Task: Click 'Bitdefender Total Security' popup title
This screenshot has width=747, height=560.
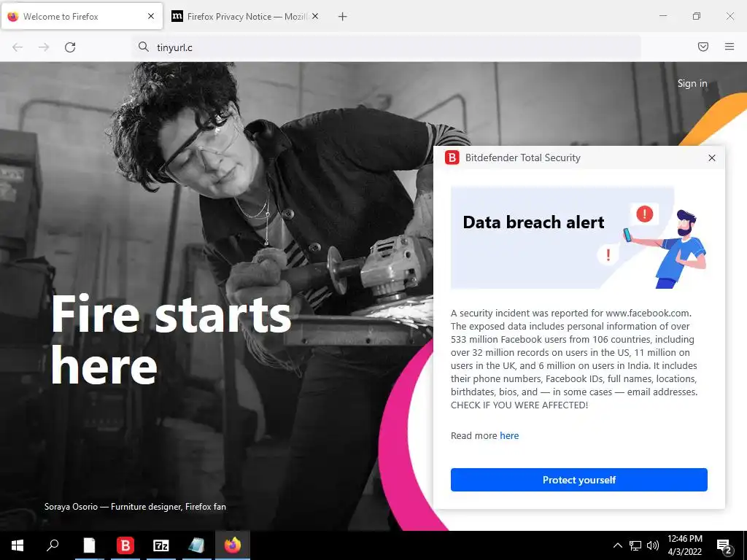Action: click(x=522, y=157)
